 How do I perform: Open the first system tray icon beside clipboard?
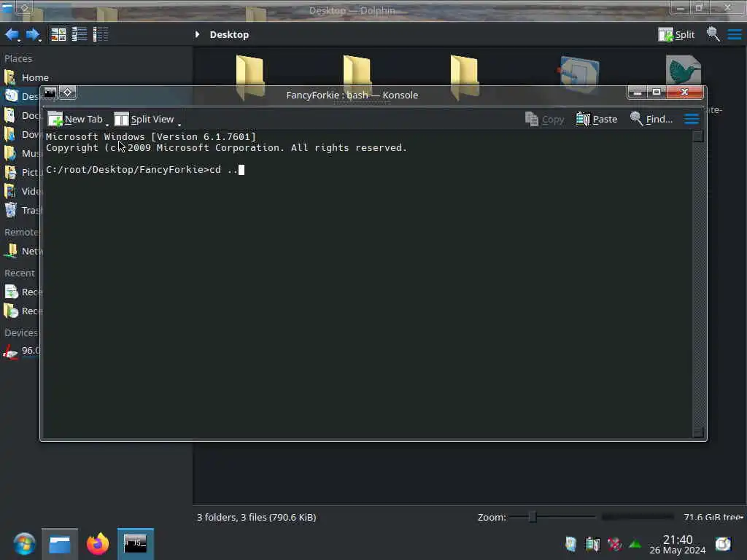tap(570, 544)
